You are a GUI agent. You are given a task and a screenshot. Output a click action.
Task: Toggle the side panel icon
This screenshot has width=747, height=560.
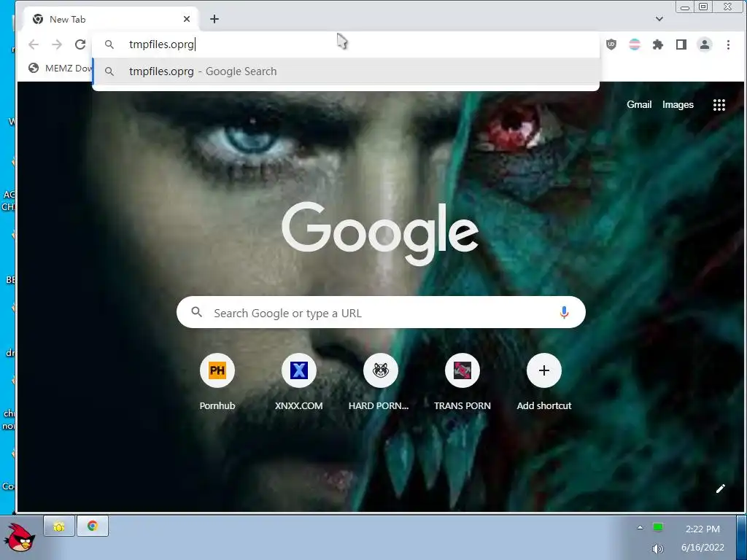coord(681,44)
